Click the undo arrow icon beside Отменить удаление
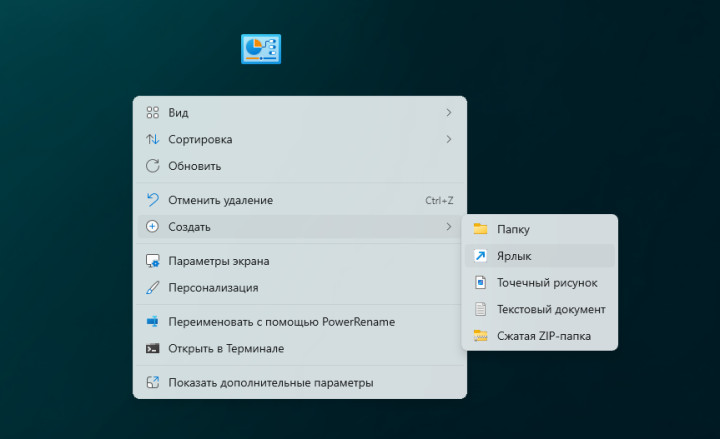720x439 pixels. pyautogui.click(x=153, y=200)
